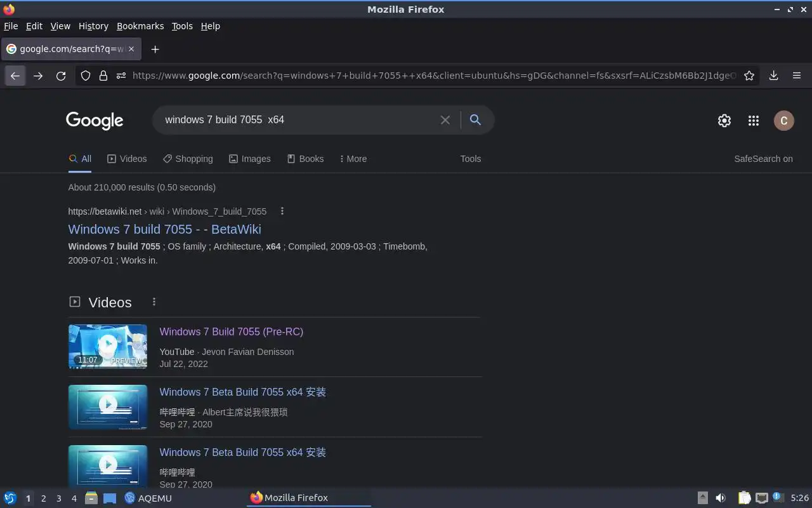812x508 pixels.
Task: Bookmark this page with the star icon
Action: point(749,76)
